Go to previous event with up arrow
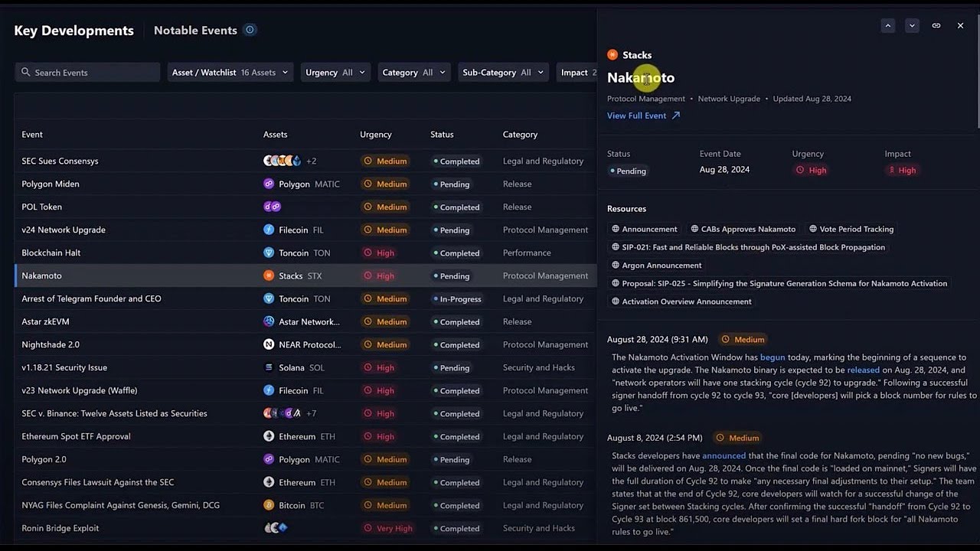Viewport: 980px width, 551px height. [888, 25]
